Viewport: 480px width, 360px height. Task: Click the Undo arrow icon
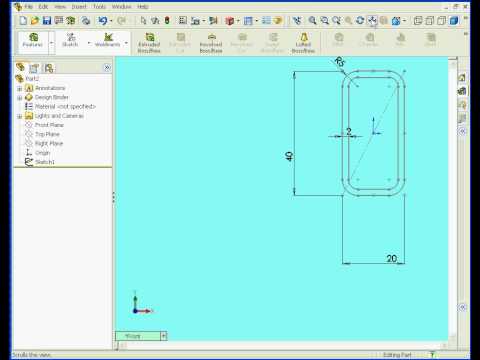[102, 21]
